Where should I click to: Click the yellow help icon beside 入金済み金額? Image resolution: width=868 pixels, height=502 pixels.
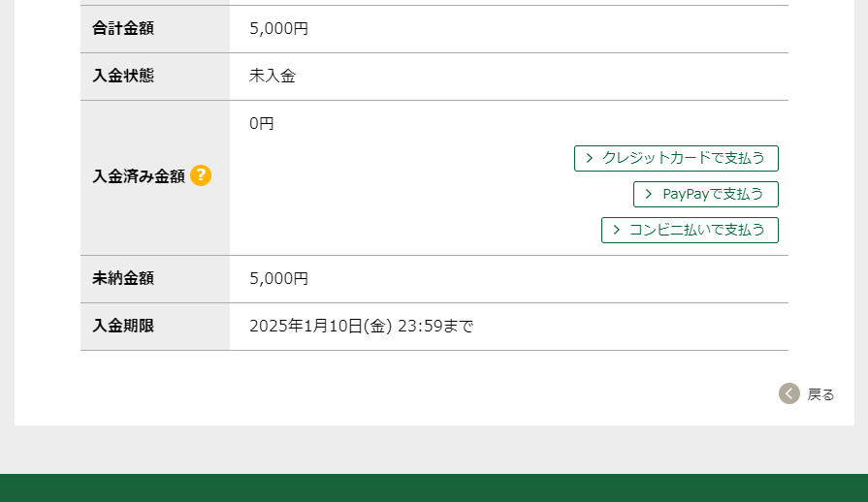pos(201,175)
